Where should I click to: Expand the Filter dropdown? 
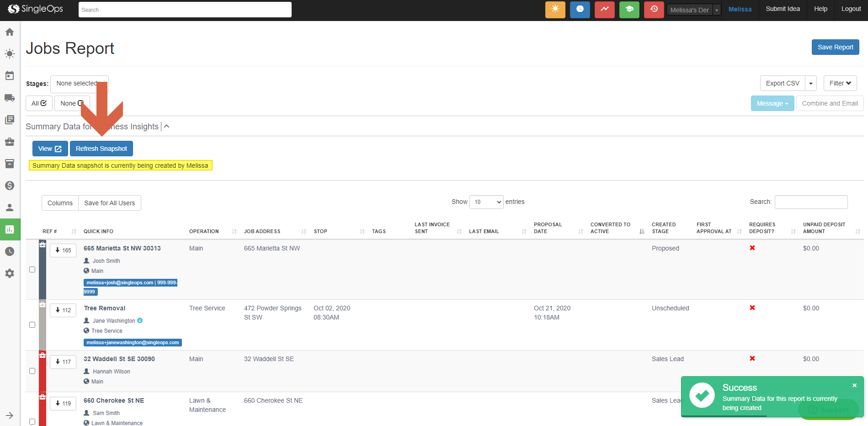(840, 83)
